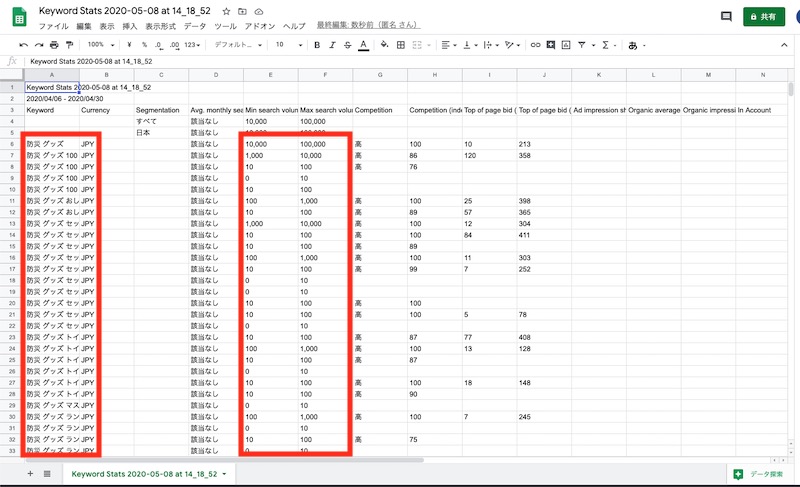The width and height of the screenshot is (800, 487).
Task: Open the データ menu
Action: pyautogui.click(x=196, y=25)
